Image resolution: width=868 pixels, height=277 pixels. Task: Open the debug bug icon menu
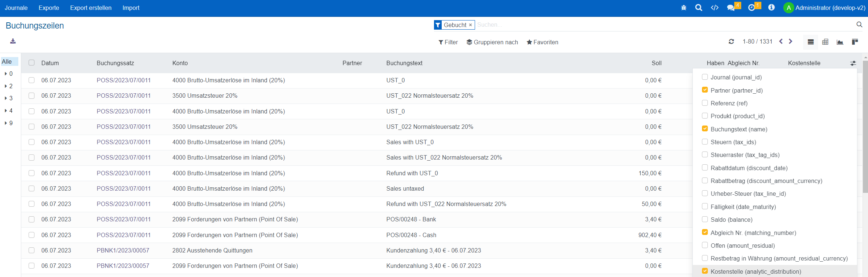pos(684,8)
